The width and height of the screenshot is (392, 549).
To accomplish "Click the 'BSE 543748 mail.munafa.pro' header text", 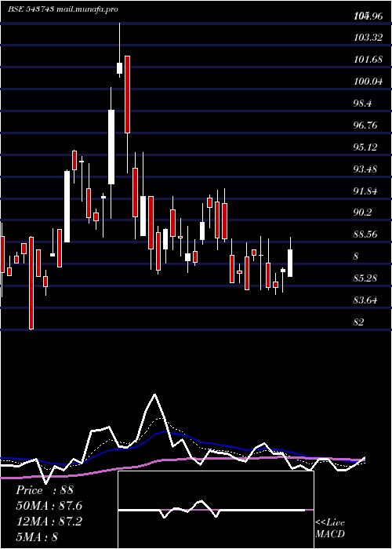I will click(63, 9).
